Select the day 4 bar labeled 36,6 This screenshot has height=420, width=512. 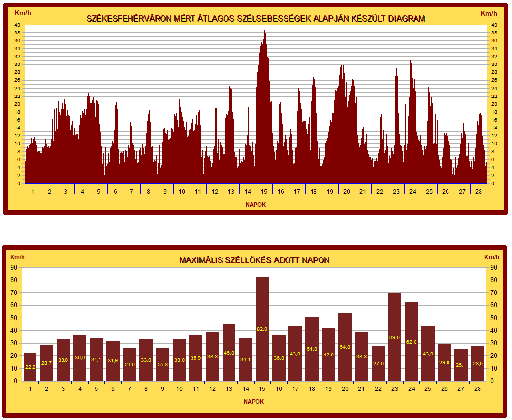[80, 357]
